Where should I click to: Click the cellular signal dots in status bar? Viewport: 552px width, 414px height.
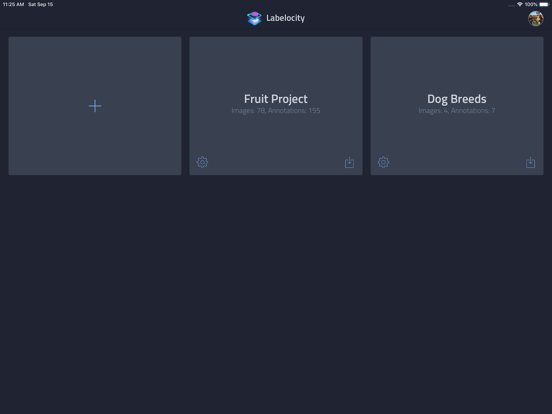512,5
